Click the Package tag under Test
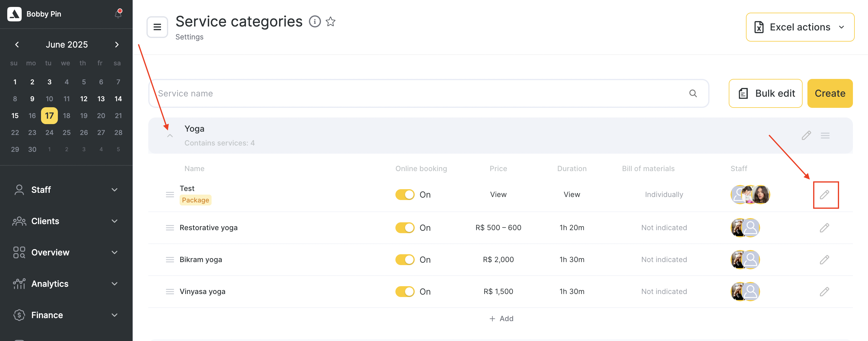Viewport: 868px width, 341px height. pos(195,200)
